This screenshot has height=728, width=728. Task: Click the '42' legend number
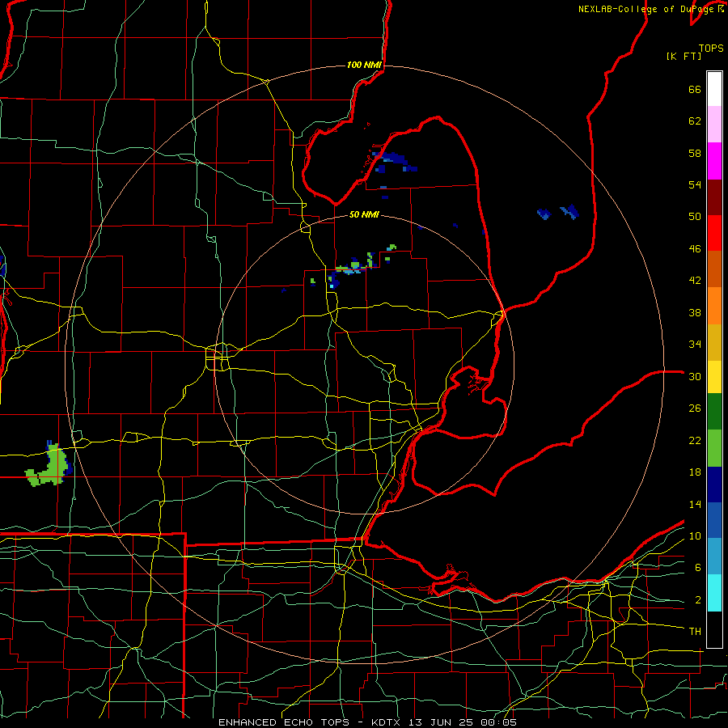[695, 281]
